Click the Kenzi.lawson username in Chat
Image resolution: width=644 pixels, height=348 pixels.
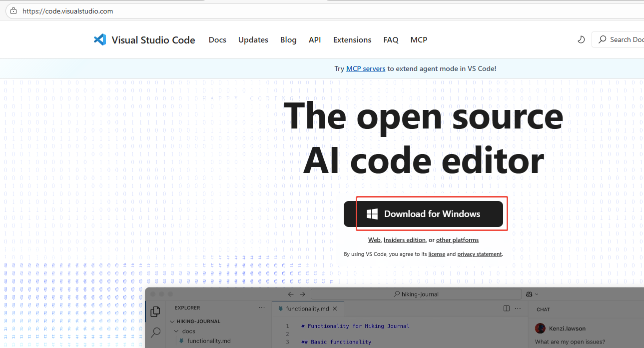(x=567, y=328)
